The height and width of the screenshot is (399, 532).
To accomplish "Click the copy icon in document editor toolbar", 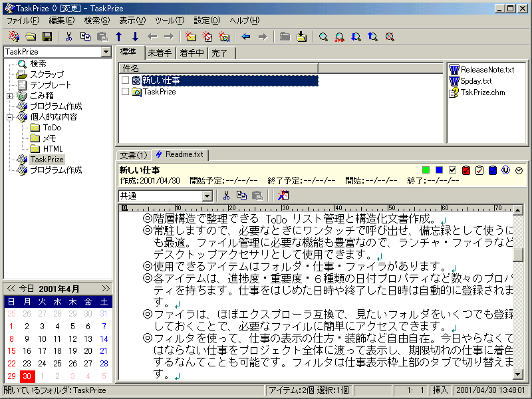I will [241, 196].
